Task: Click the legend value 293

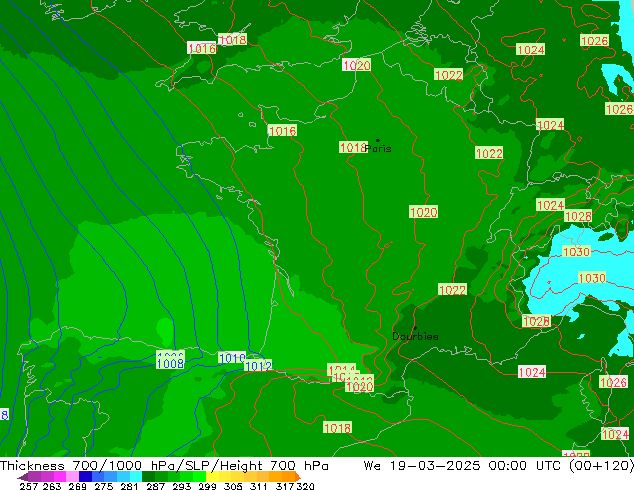Action: 182,486
